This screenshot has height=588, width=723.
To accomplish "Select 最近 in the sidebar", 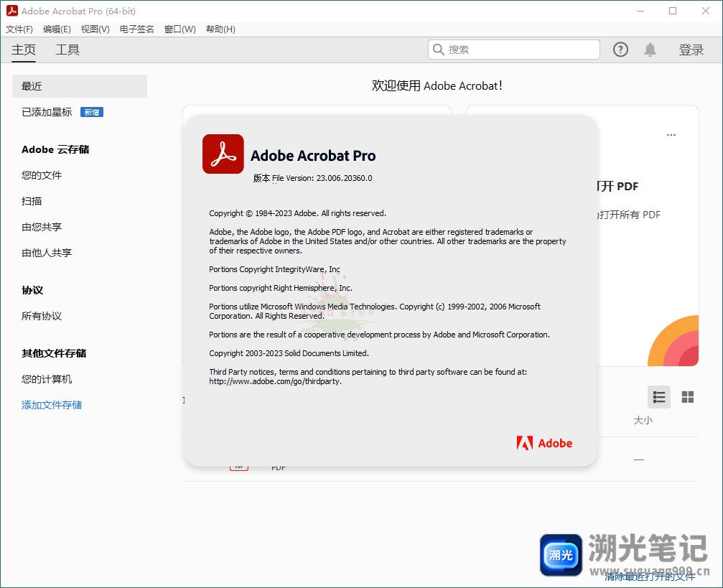I will coord(80,86).
